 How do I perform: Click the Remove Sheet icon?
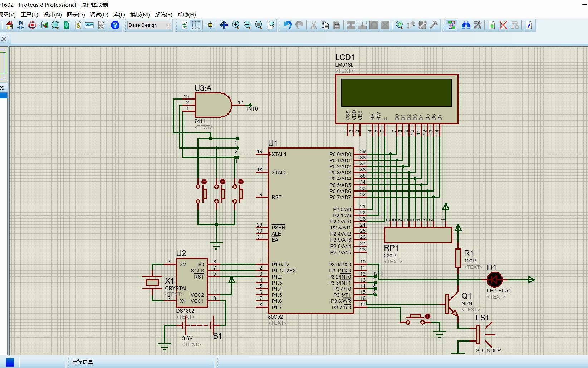pyautogui.click(x=503, y=25)
